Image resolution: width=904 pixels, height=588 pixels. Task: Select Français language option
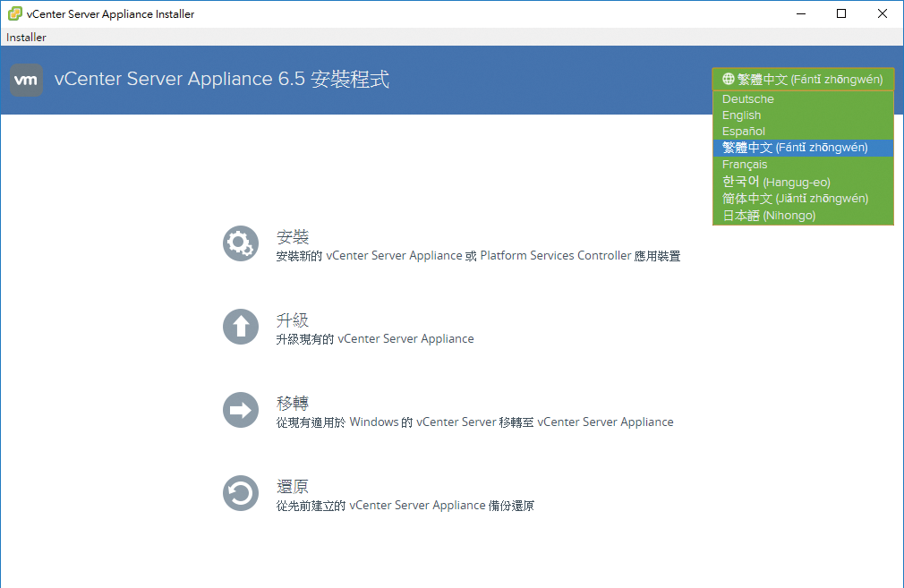[x=803, y=165]
